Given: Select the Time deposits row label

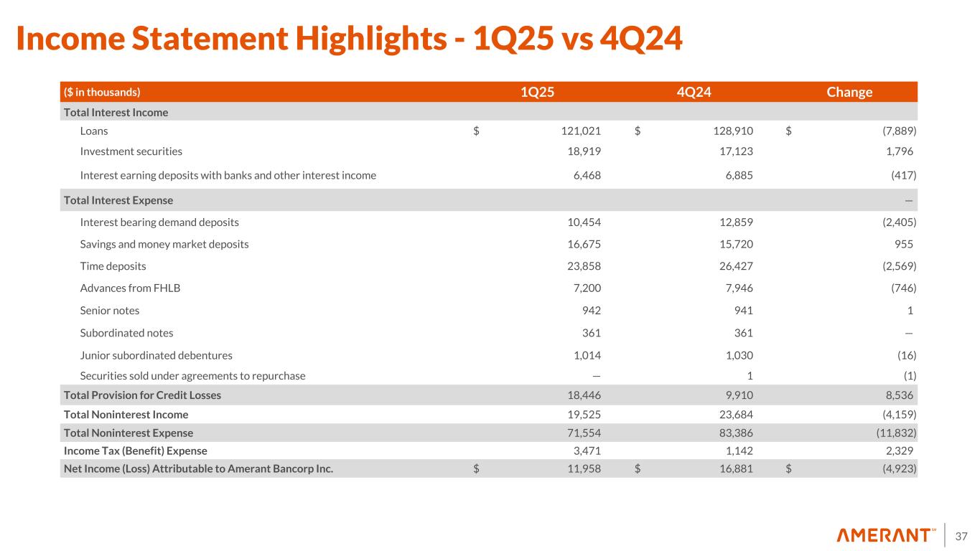Looking at the screenshot, I should [x=113, y=266].
